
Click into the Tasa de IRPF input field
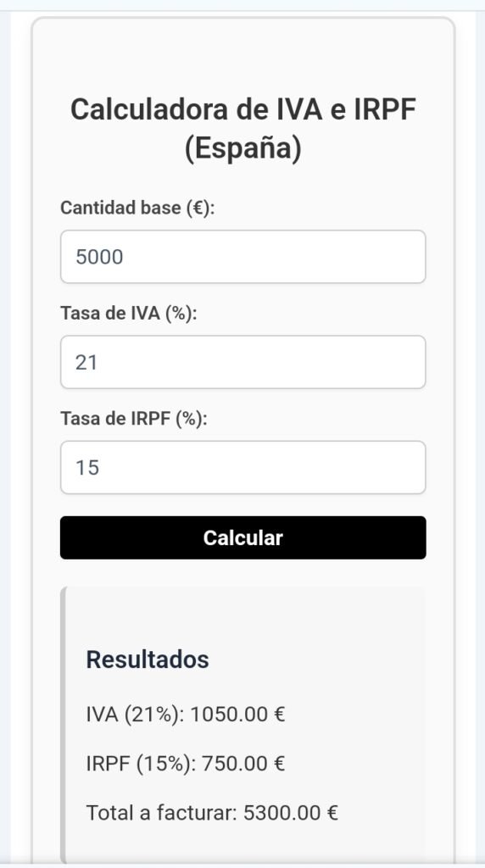pyautogui.click(x=243, y=467)
